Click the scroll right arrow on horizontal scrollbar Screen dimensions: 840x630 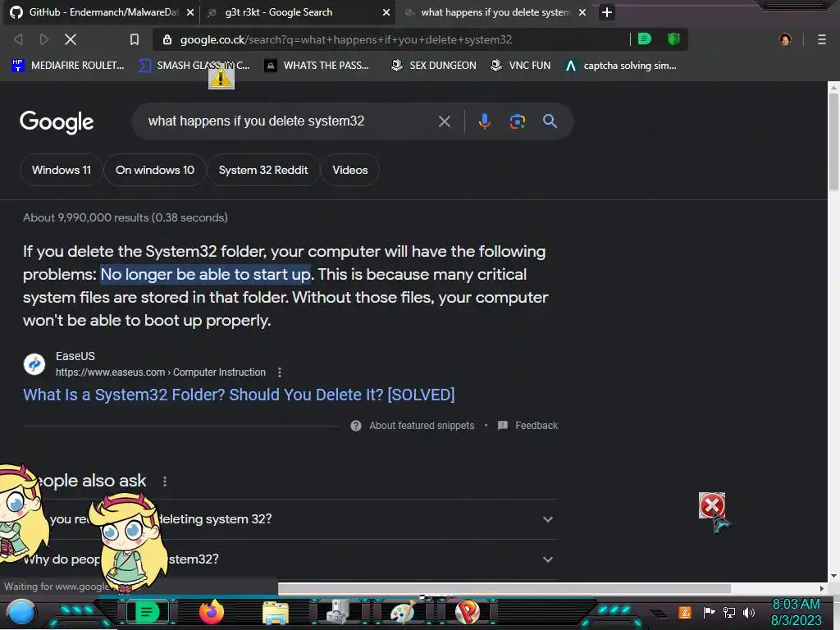click(822, 588)
